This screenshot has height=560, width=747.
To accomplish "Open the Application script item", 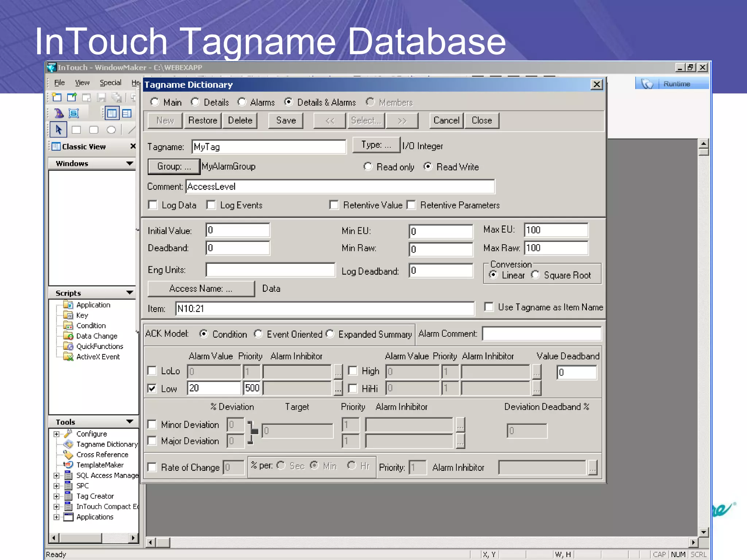I will coord(93,305).
